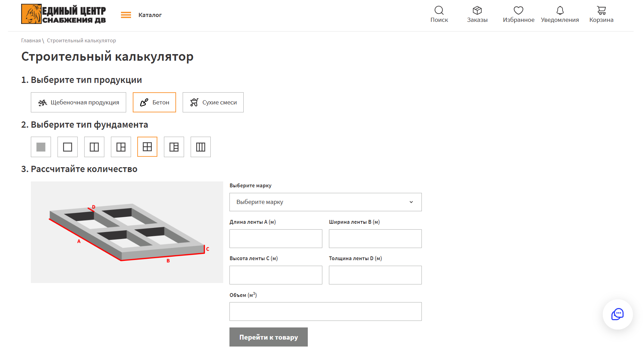The image size is (644, 350).
Task: Choose the empty square strip foundation
Action: tap(68, 147)
